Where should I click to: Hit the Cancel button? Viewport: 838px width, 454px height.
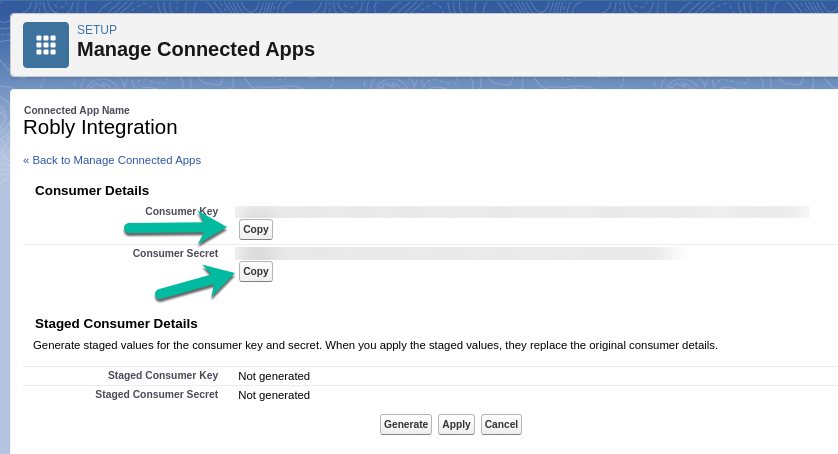pyautogui.click(x=501, y=424)
